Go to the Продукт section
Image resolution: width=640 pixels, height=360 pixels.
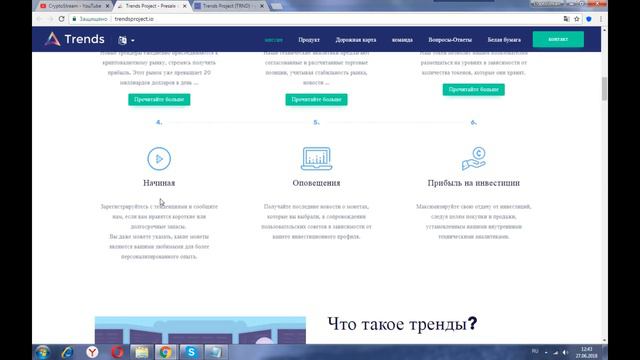click(309, 40)
